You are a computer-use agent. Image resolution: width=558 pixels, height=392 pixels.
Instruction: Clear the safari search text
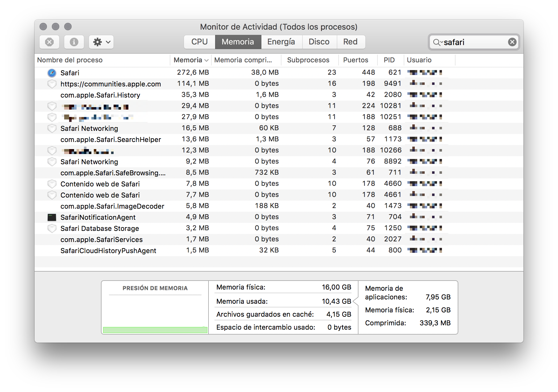click(512, 42)
